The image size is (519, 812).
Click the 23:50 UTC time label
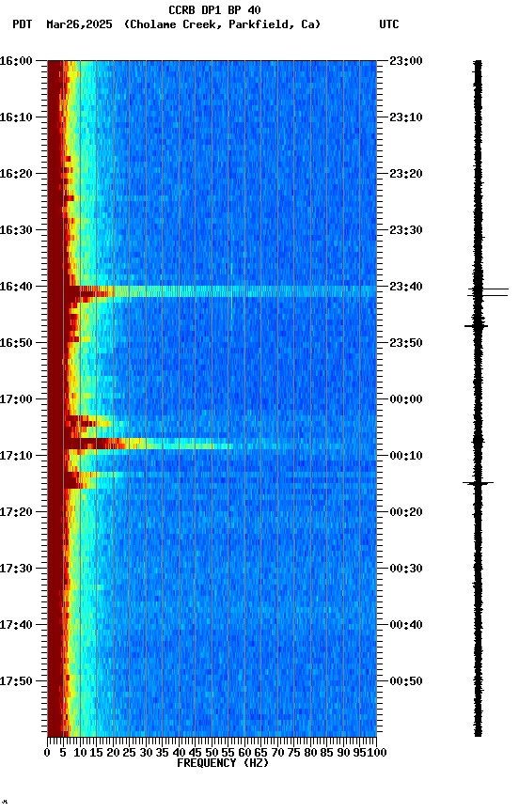coord(406,343)
